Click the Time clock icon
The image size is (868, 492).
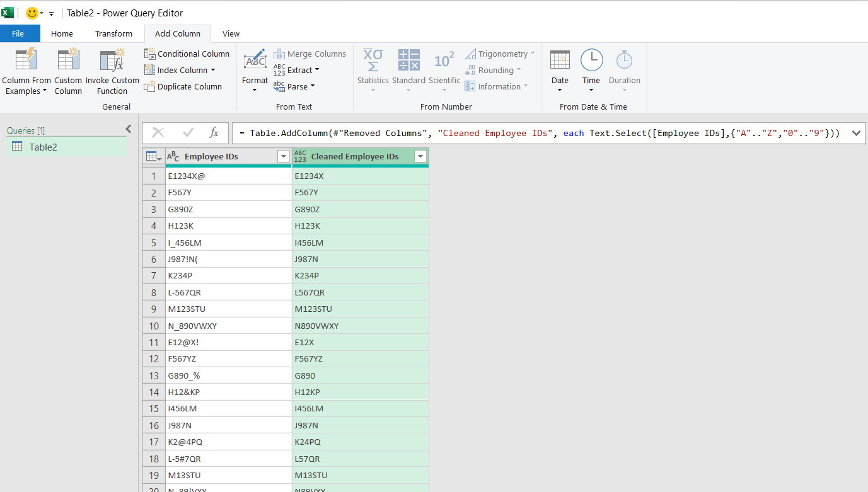coord(591,60)
